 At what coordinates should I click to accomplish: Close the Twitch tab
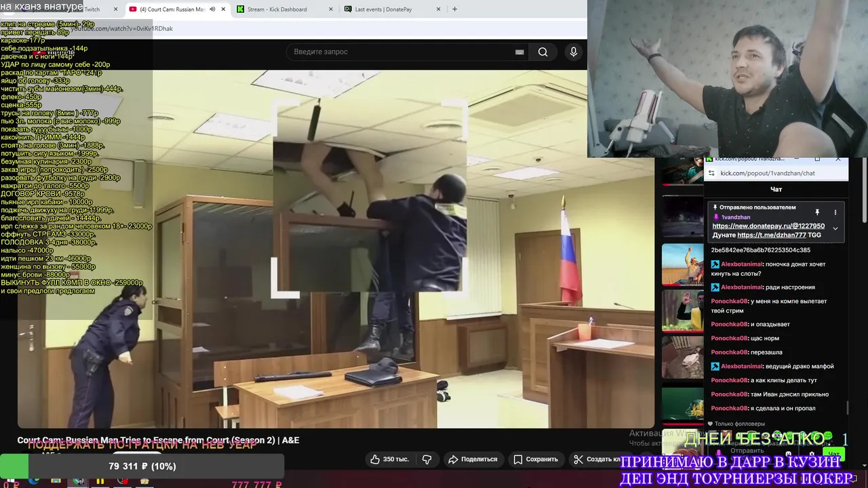(115, 9)
